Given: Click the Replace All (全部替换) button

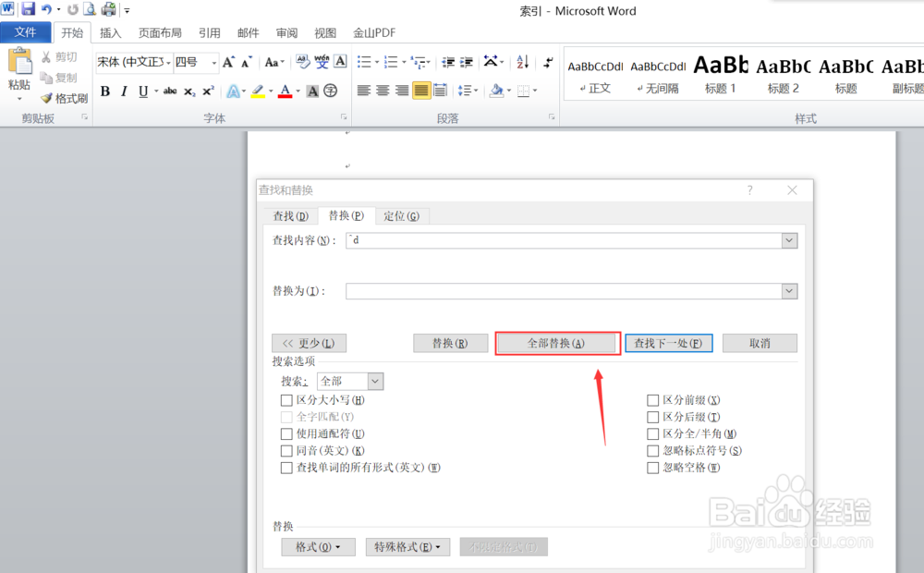Looking at the screenshot, I should [555, 343].
